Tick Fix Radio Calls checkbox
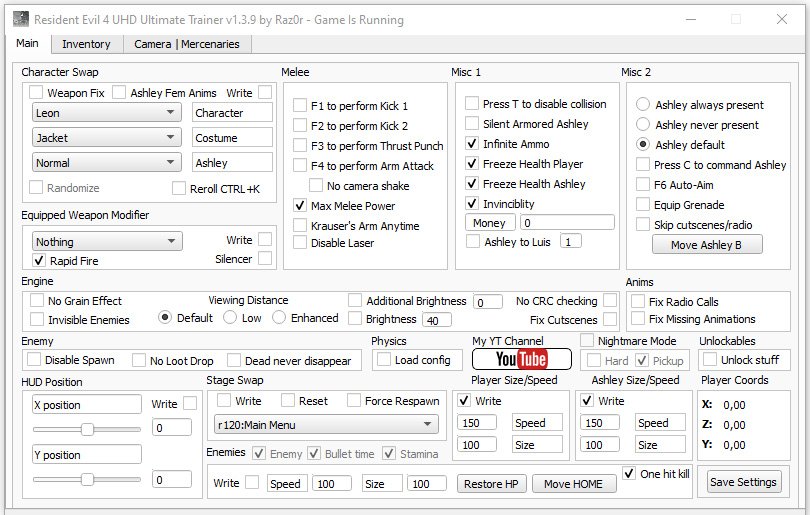 coord(638,301)
